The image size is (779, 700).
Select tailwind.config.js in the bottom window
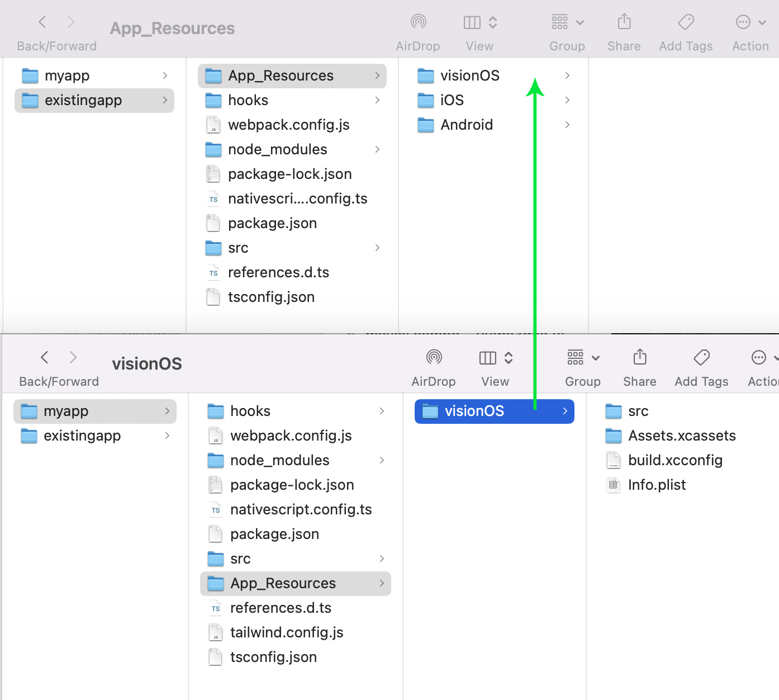click(287, 632)
